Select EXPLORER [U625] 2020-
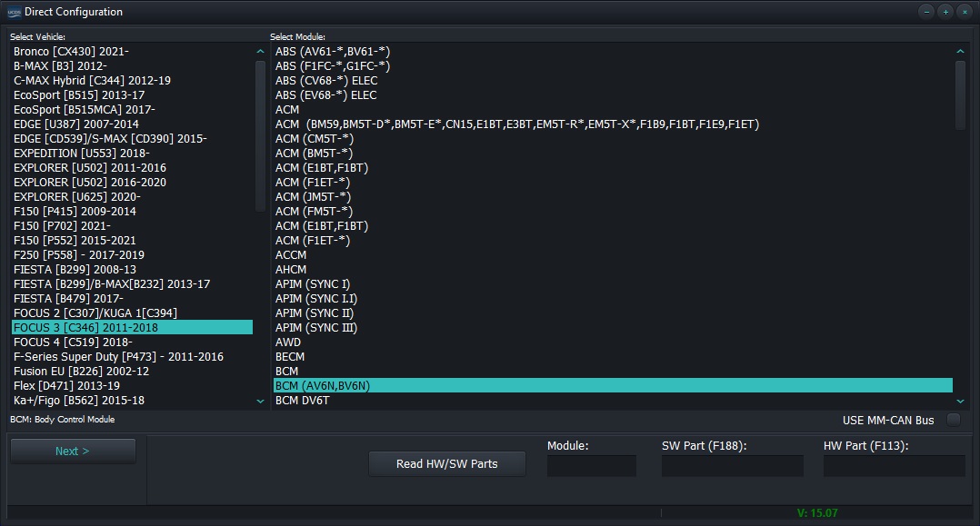Viewport: 980px width, 526px height. pos(133,197)
